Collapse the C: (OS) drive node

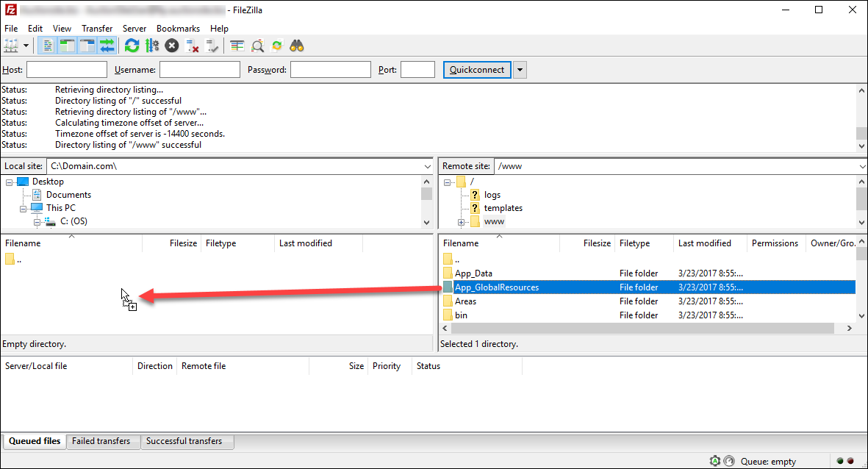coord(37,221)
